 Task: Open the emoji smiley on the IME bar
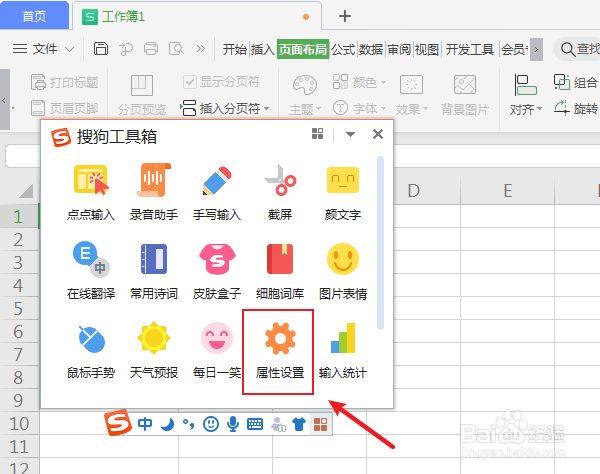click(x=211, y=424)
